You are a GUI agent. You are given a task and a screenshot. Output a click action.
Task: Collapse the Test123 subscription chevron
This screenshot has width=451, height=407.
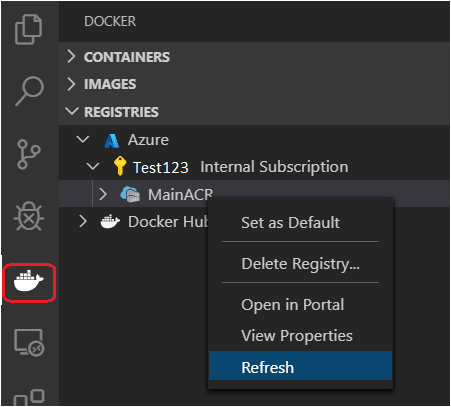point(93,166)
